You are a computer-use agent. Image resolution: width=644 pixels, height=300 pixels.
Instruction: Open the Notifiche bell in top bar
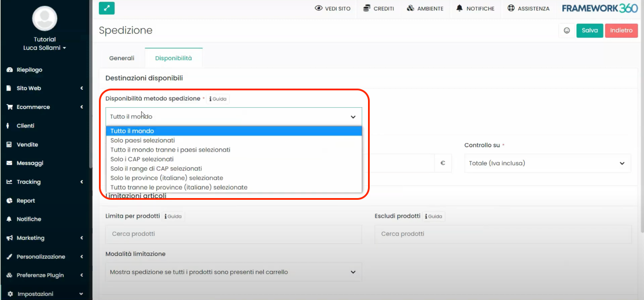(x=459, y=9)
